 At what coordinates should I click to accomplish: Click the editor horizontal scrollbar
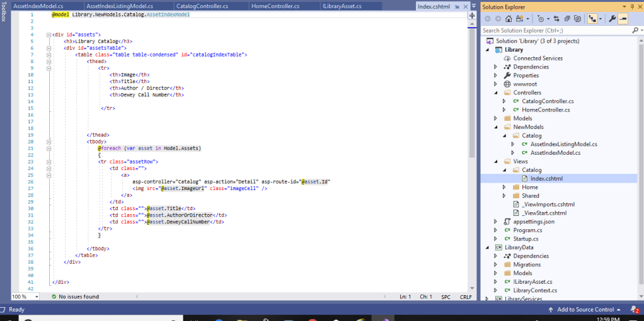(252, 296)
